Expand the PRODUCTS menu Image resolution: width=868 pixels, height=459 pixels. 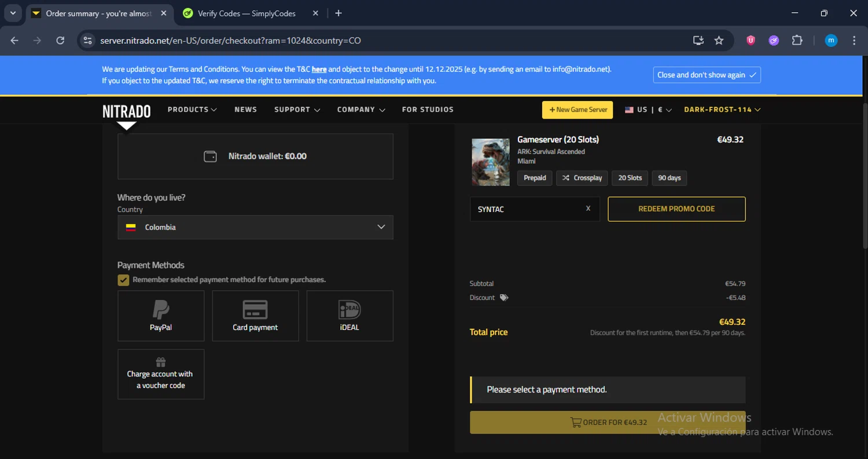click(x=192, y=109)
